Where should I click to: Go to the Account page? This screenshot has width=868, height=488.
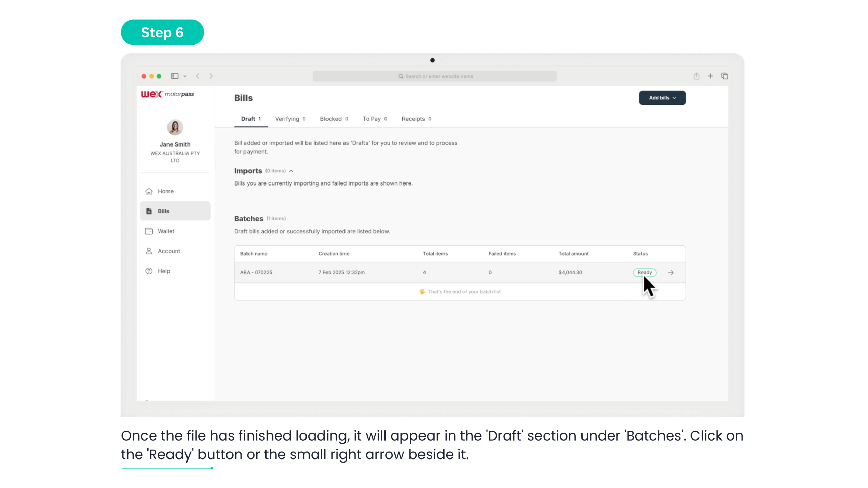(x=169, y=251)
